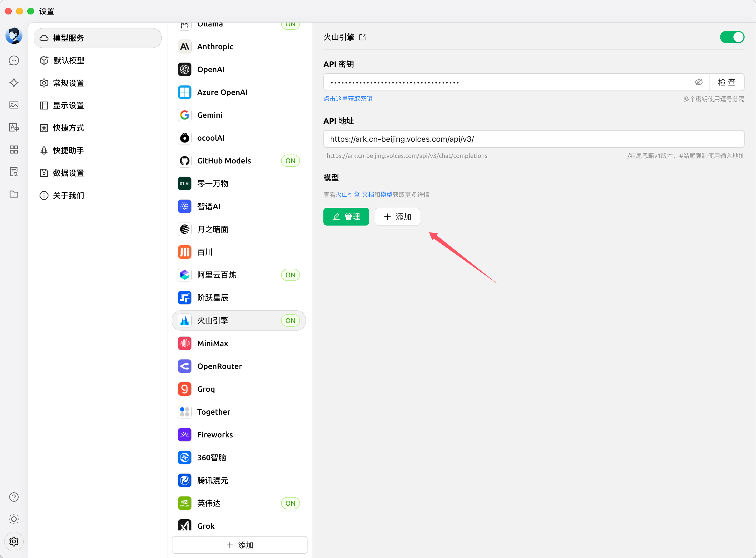Toggle off the 火山引擎 provider switch
This screenshot has width=756, height=558.
click(x=732, y=37)
